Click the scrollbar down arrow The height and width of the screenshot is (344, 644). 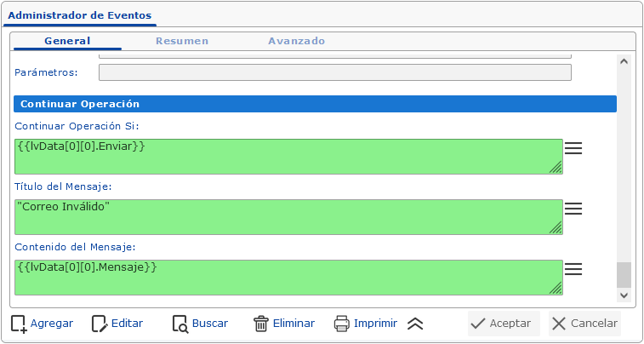pos(624,295)
